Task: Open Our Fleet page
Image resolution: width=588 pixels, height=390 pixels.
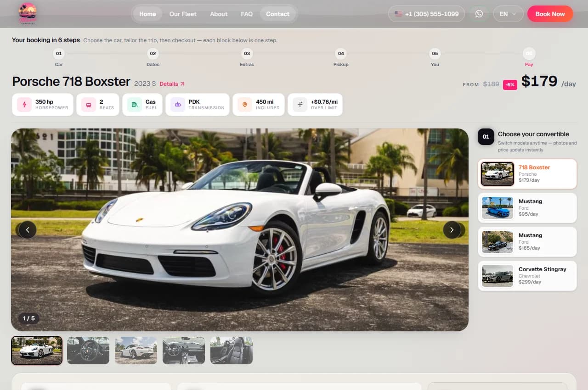Action: point(183,14)
